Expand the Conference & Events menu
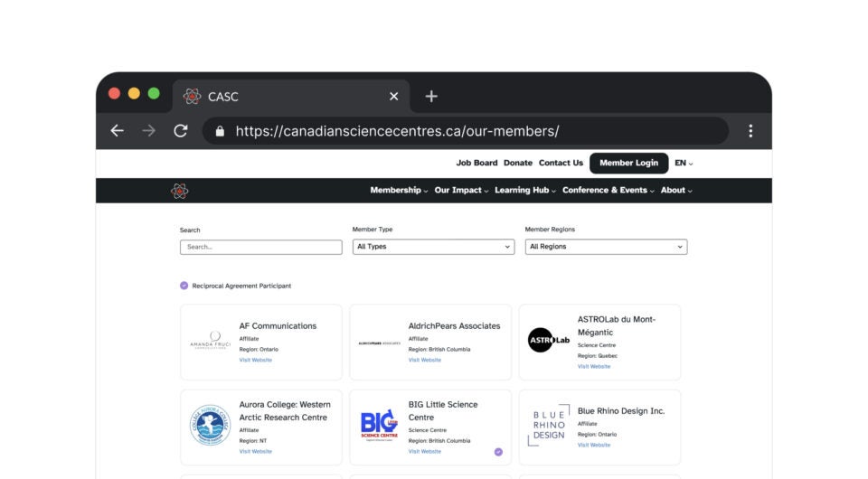The image size is (868, 479). [x=607, y=191]
